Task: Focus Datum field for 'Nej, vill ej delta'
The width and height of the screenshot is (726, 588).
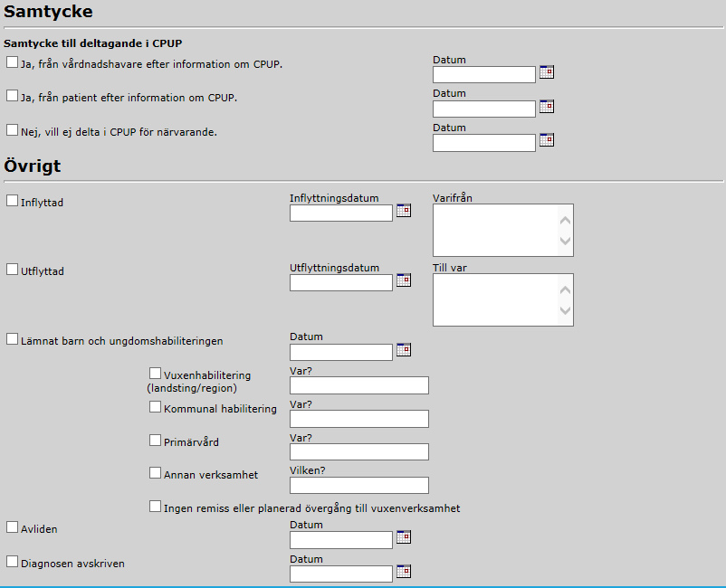Action: (x=484, y=143)
